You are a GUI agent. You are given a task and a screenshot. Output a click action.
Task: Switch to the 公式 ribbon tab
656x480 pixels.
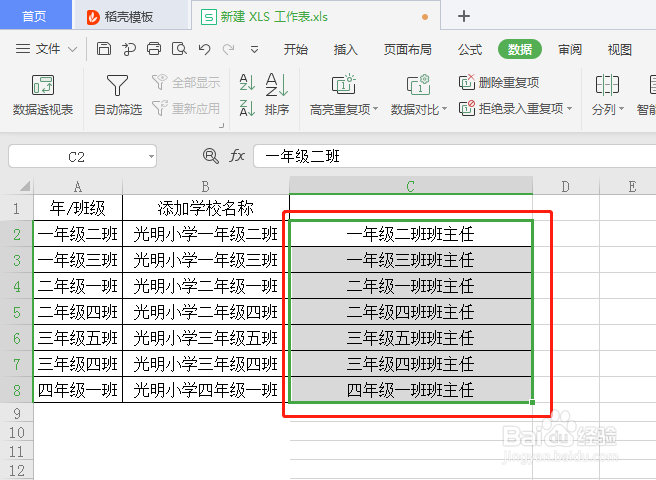(x=470, y=49)
